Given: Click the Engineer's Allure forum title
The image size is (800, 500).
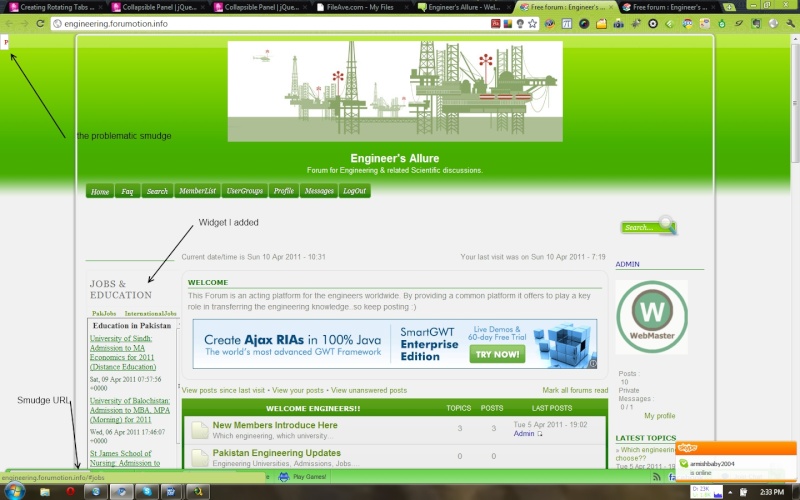Looking at the screenshot, I should point(395,158).
